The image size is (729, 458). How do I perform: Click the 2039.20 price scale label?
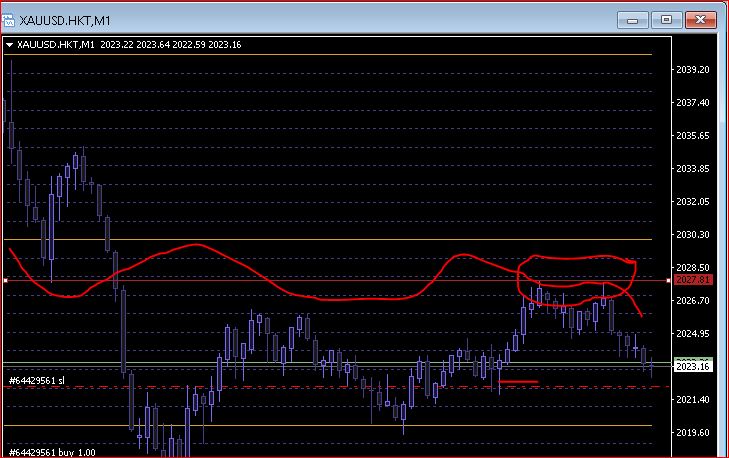coord(693,69)
